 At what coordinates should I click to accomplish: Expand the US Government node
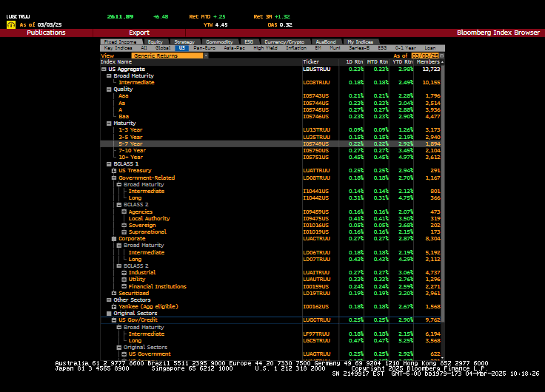[x=124, y=354]
